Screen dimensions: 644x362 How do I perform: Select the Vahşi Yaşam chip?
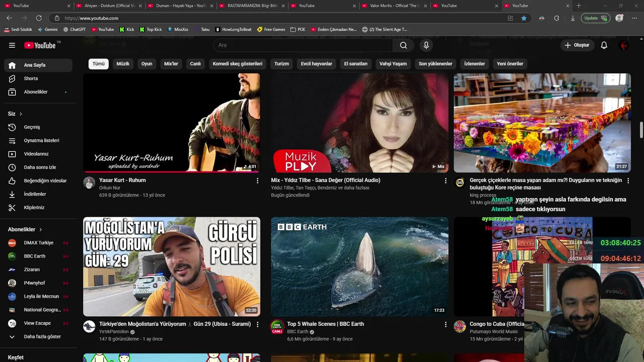pyautogui.click(x=393, y=64)
